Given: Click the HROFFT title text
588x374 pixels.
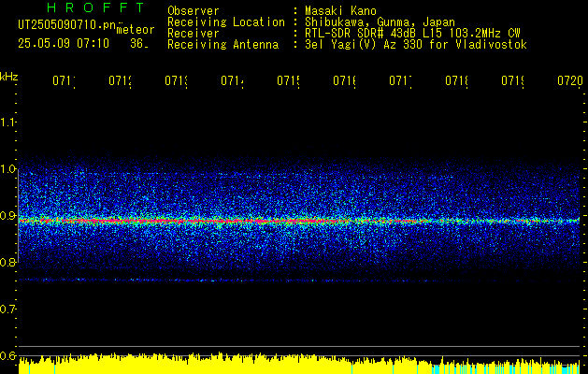Looking at the screenshot, I should click(x=95, y=7).
